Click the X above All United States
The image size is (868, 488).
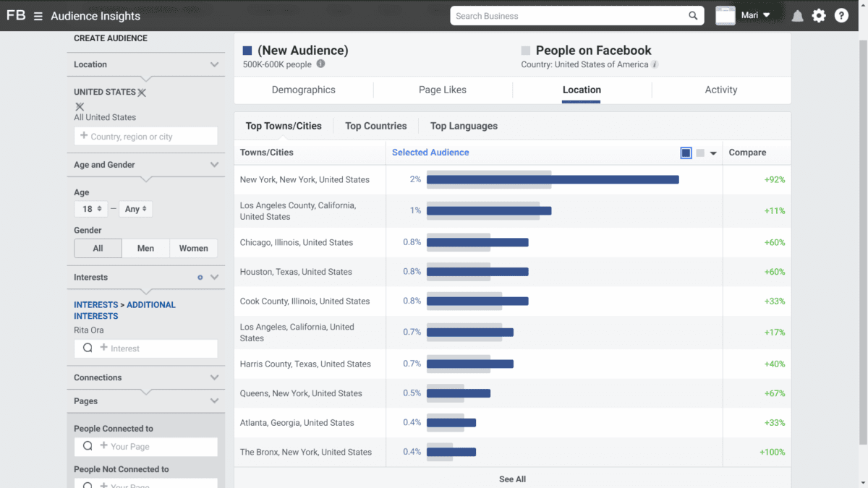pyautogui.click(x=80, y=106)
